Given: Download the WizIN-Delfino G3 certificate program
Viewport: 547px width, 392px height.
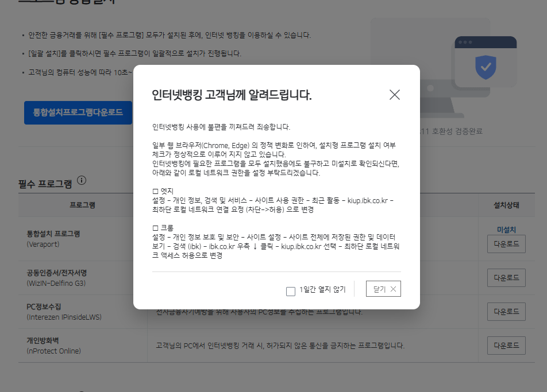Looking at the screenshot, I should tap(506, 278).
